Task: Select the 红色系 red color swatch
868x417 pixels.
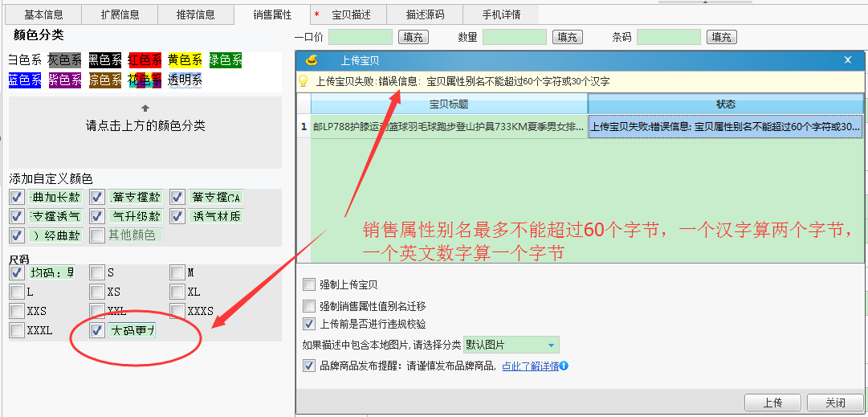Action: 145,60
